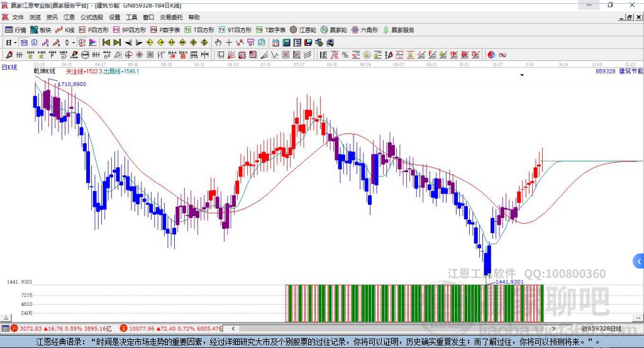
Task: Click the red target circle tool icon
Action: [x=128, y=55]
